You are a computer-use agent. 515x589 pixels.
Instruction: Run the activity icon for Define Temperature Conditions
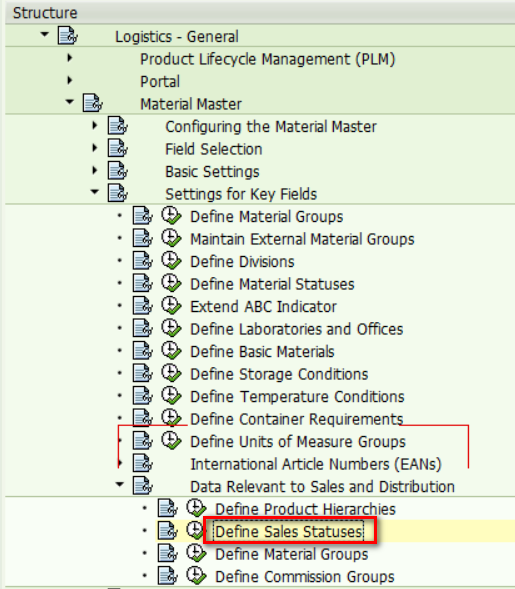(x=172, y=396)
